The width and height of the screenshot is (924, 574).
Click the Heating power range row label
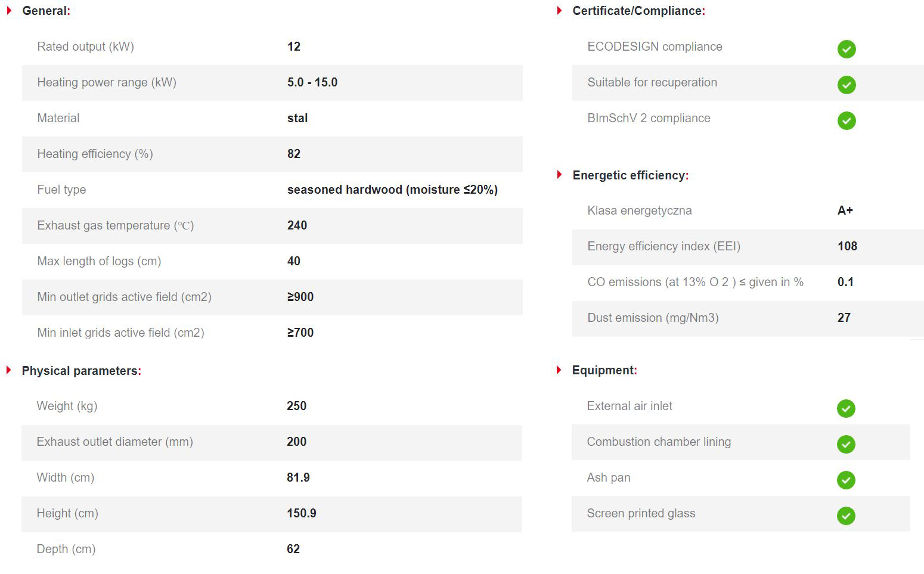pos(107,82)
